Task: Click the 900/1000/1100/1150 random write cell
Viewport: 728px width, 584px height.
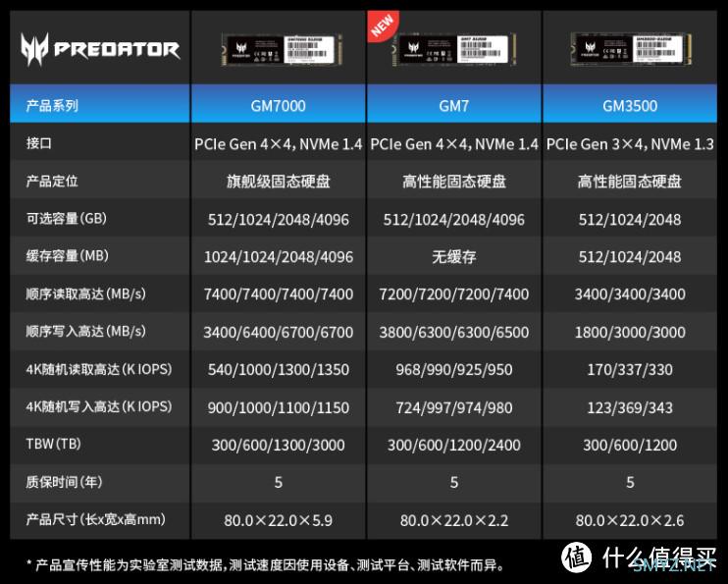Action: (x=278, y=408)
